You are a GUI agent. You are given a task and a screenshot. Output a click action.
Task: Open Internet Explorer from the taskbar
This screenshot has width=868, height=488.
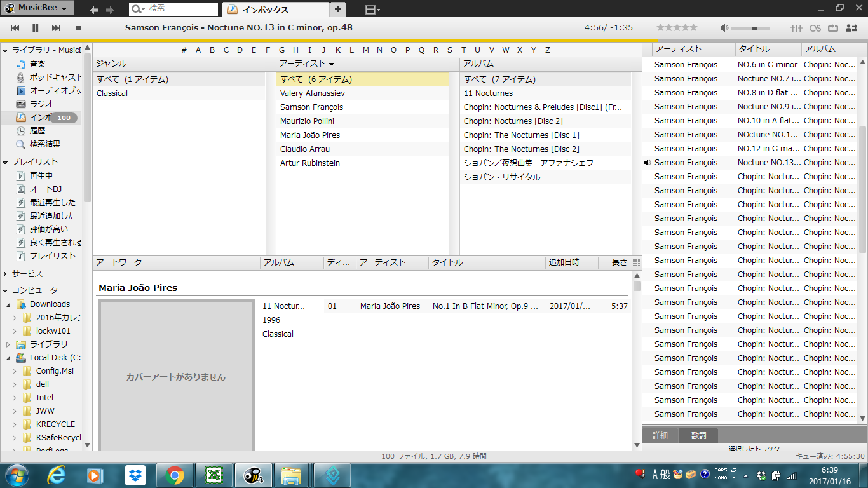tap(57, 475)
